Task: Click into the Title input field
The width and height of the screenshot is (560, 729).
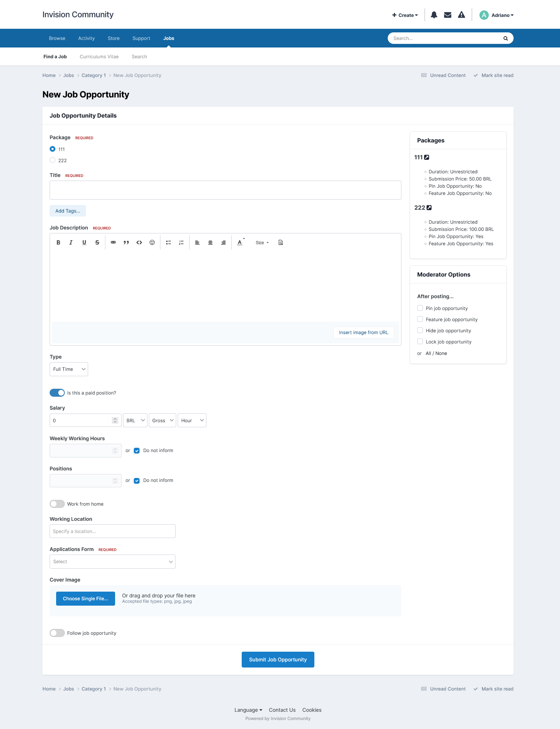Action: coord(226,190)
